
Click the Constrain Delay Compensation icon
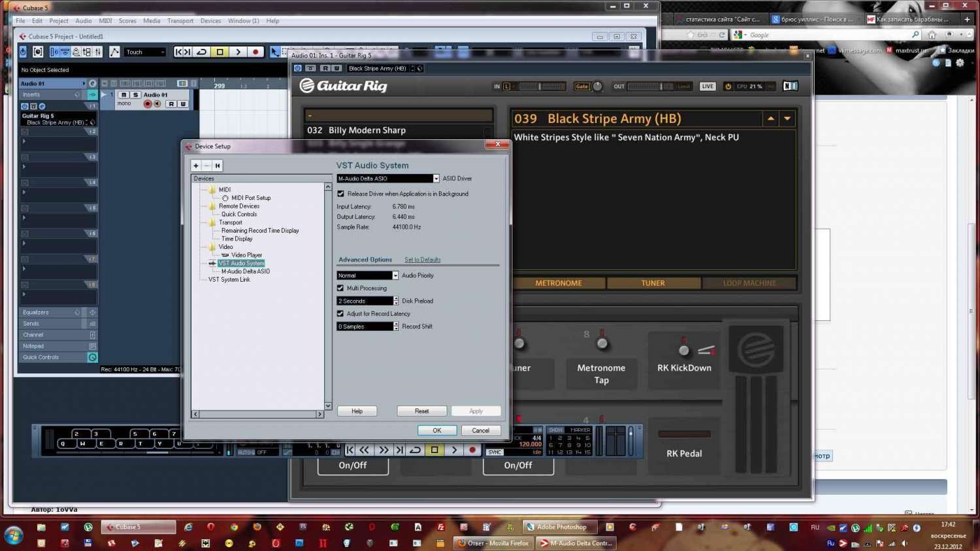(38, 52)
